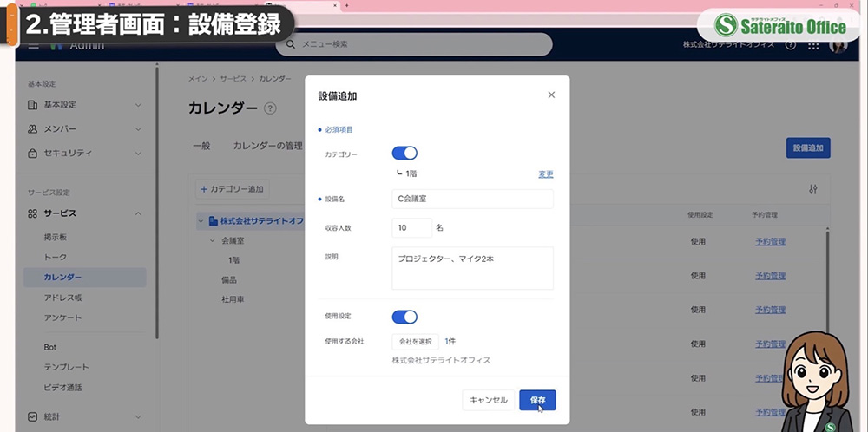Click the first 予約管理 link in the list
The image size is (868, 432).
[x=771, y=242]
